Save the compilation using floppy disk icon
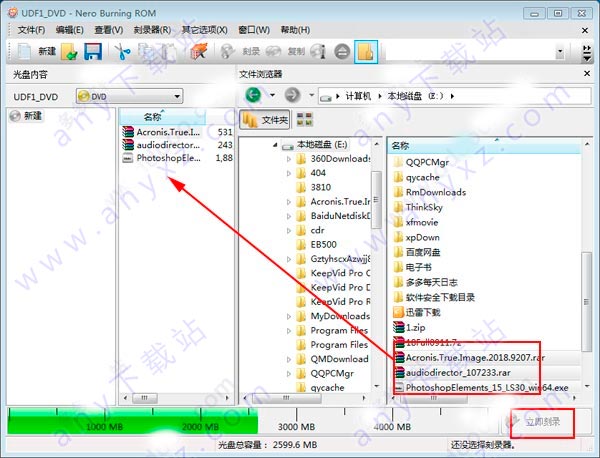Viewport: 600px width, 458px height. tap(93, 52)
